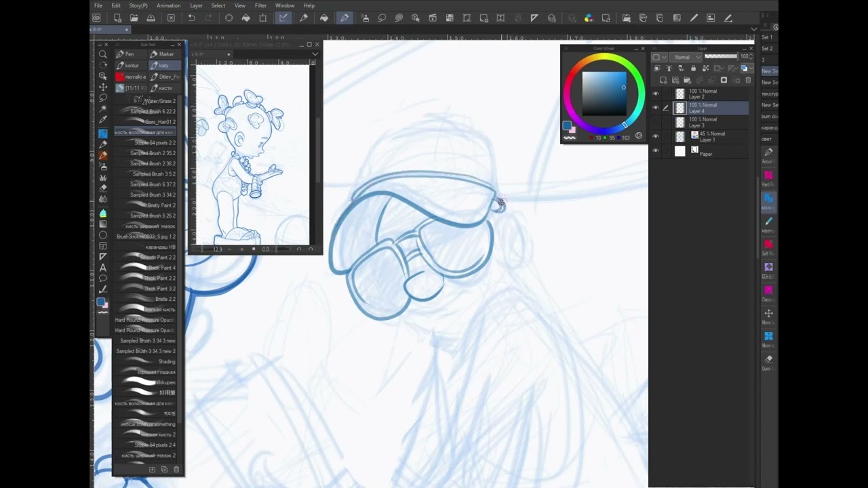Select the Marker sub tool group
This screenshot has height=488, width=868.
click(x=163, y=54)
